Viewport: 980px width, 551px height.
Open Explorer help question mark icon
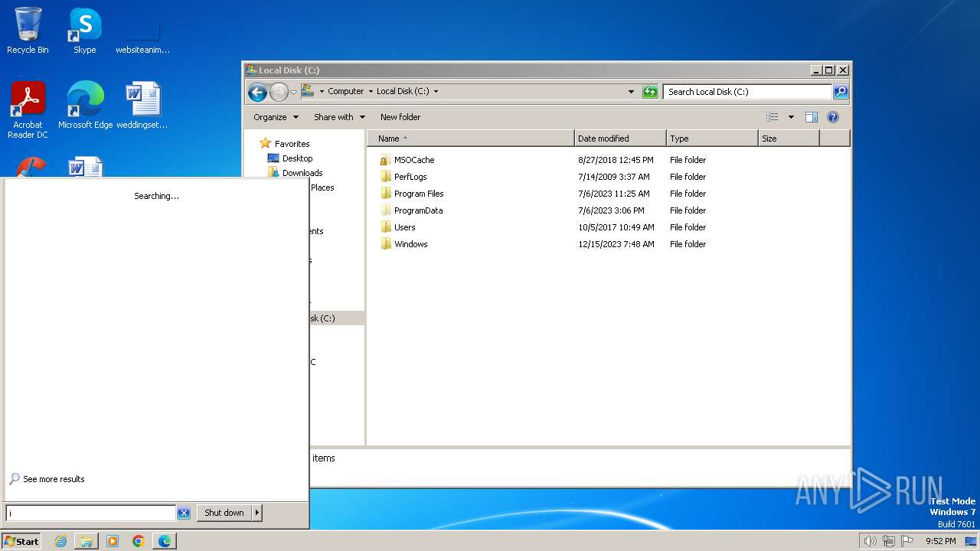tap(833, 117)
